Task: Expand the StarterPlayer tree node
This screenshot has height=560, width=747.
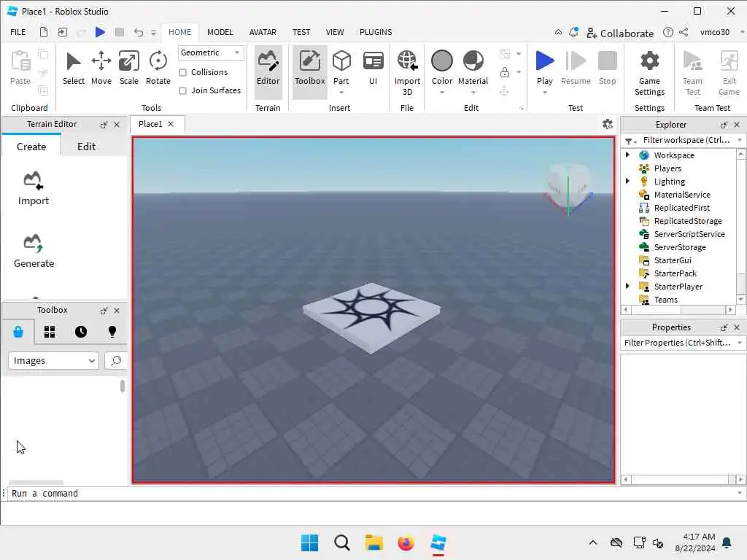Action: coord(627,286)
